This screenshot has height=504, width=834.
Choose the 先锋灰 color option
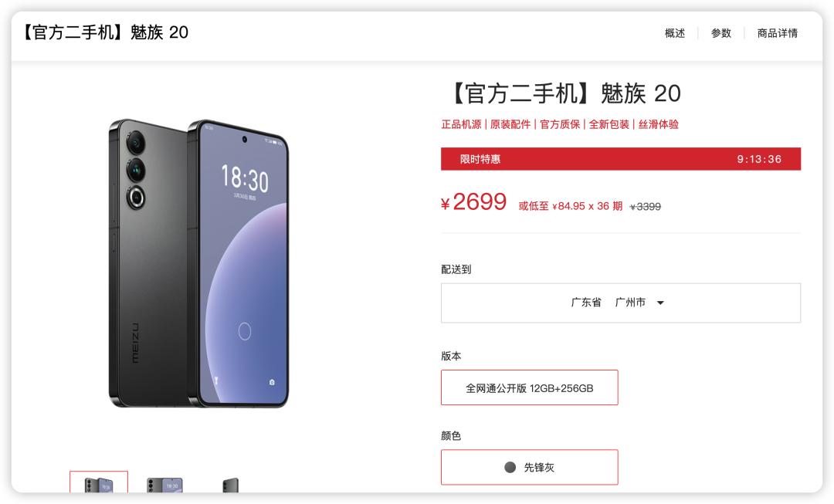[x=529, y=467]
